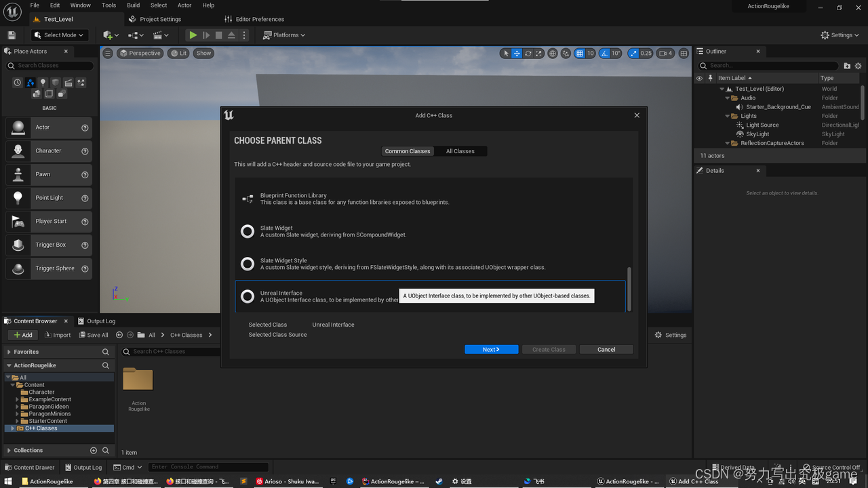Switch to All Classes tab in dialog
This screenshot has height=488, width=868.
click(x=460, y=151)
